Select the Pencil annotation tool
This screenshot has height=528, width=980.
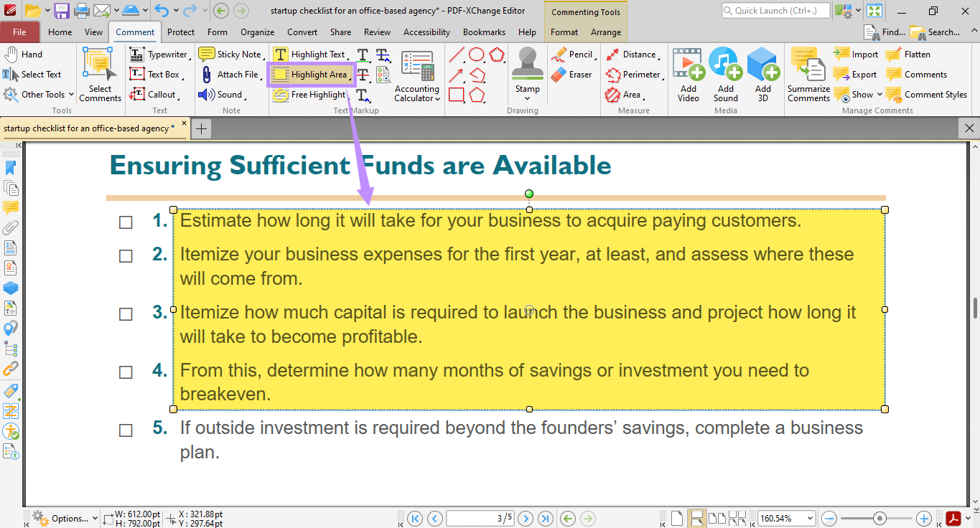click(573, 54)
